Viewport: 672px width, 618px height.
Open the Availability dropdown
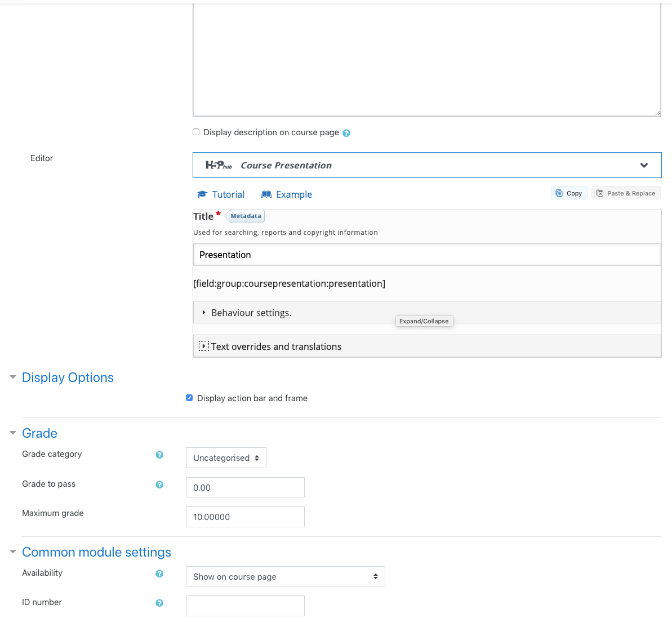286,576
